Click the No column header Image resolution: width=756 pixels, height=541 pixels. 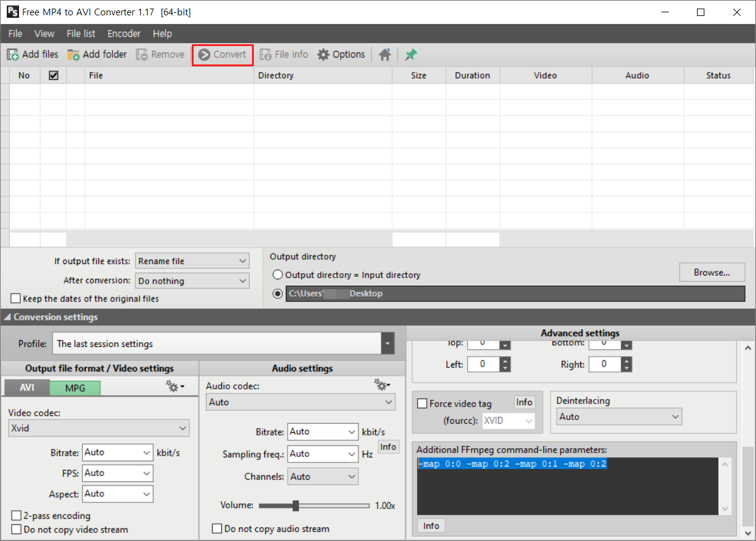25,76
